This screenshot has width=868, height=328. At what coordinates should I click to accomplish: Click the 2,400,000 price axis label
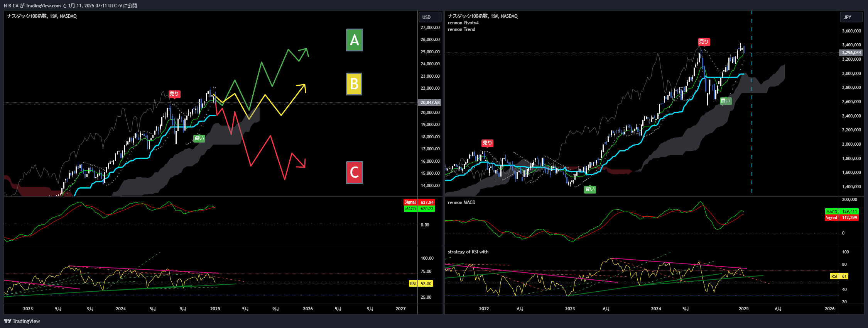[x=851, y=116]
